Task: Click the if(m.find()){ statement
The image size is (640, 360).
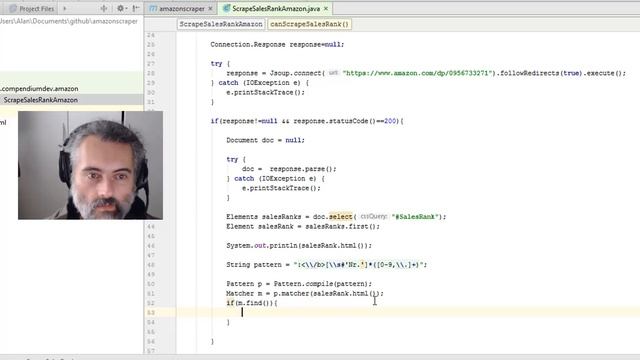Action: pos(252,303)
